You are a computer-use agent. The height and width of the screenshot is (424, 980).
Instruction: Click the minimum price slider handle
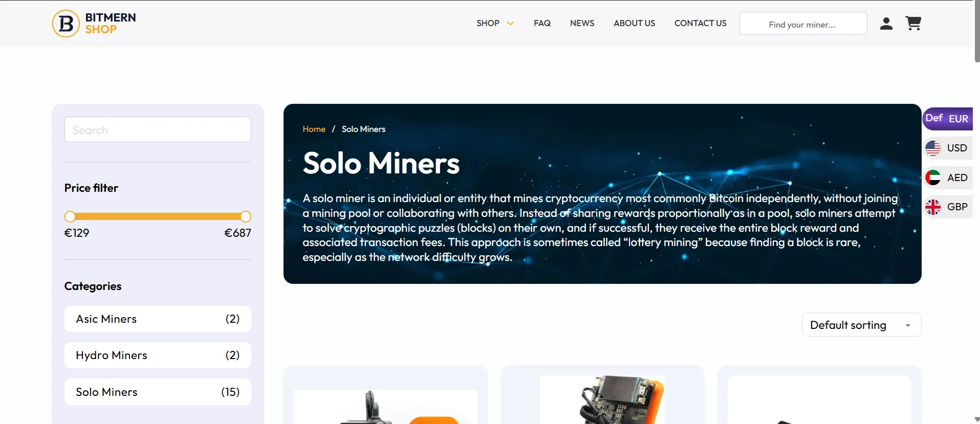tap(70, 216)
